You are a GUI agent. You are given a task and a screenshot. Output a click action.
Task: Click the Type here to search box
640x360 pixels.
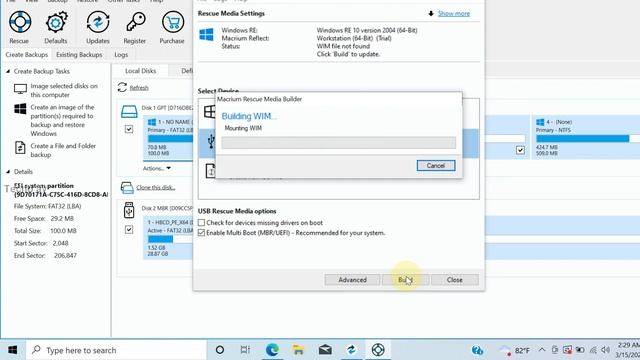[x=116, y=350]
